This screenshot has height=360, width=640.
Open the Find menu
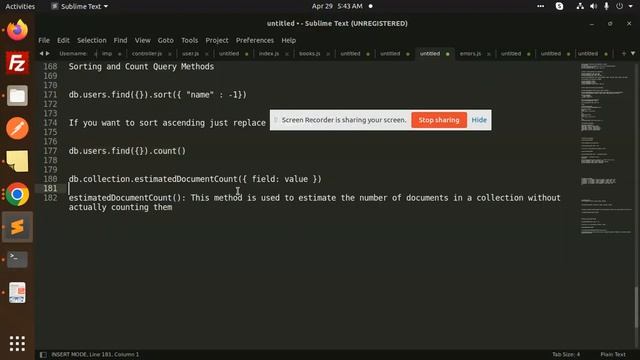click(x=120, y=40)
